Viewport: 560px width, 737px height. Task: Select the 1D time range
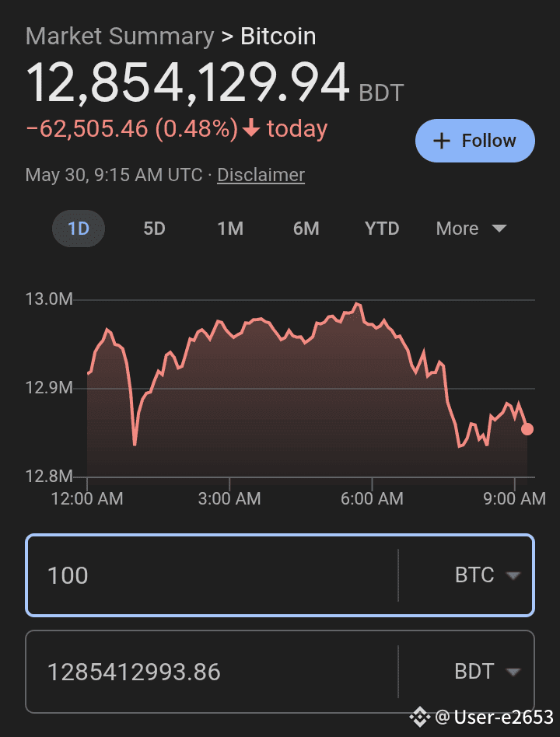[79, 229]
